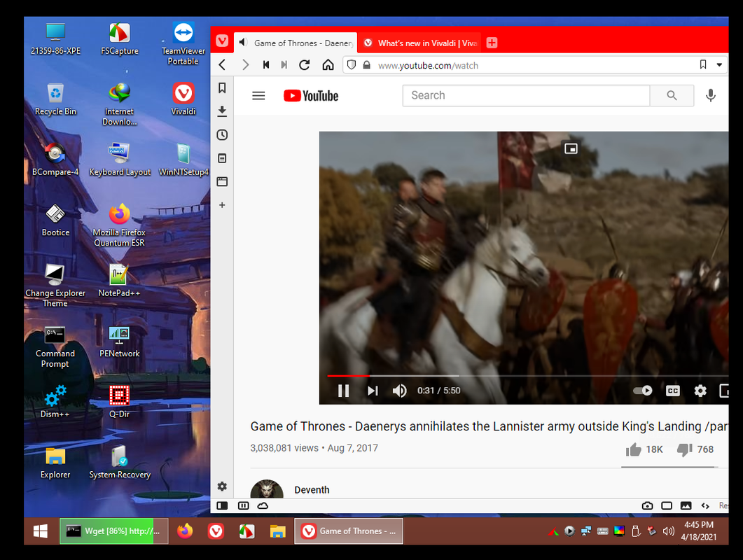Add a web panel with plus
The height and width of the screenshot is (560, 743).
(x=222, y=205)
